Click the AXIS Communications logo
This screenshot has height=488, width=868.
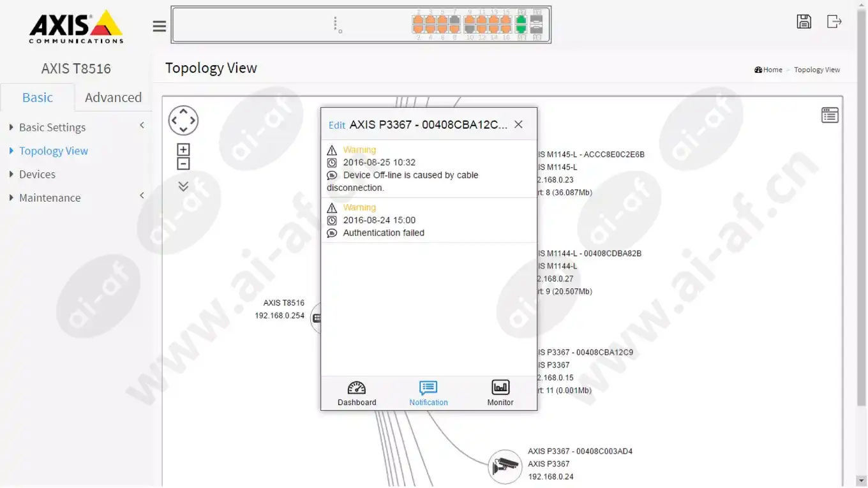[76, 26]
